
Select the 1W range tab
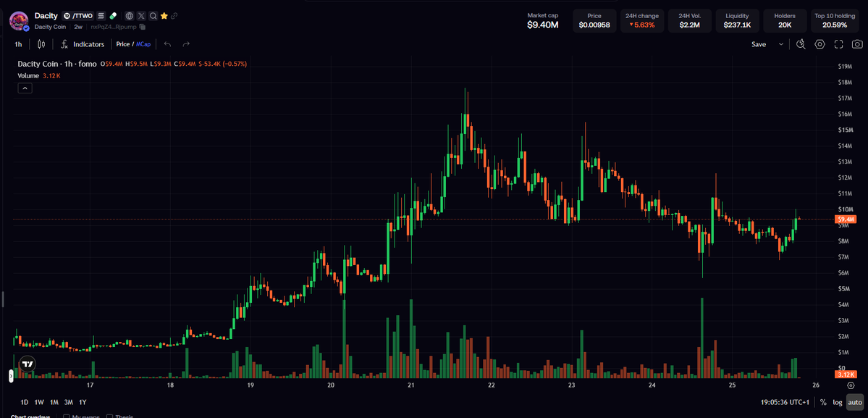(x=39, y=402)
